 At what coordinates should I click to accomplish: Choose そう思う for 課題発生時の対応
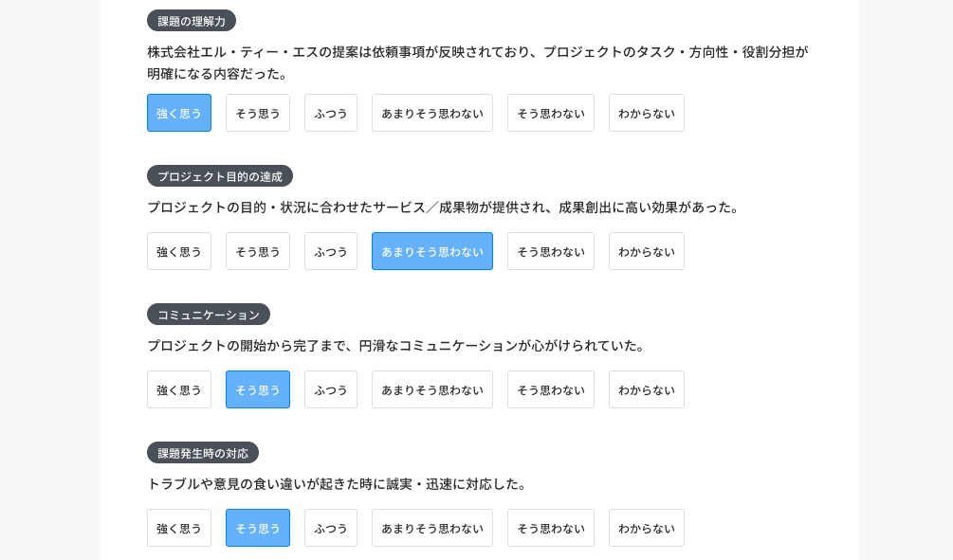tap(258, 528)
